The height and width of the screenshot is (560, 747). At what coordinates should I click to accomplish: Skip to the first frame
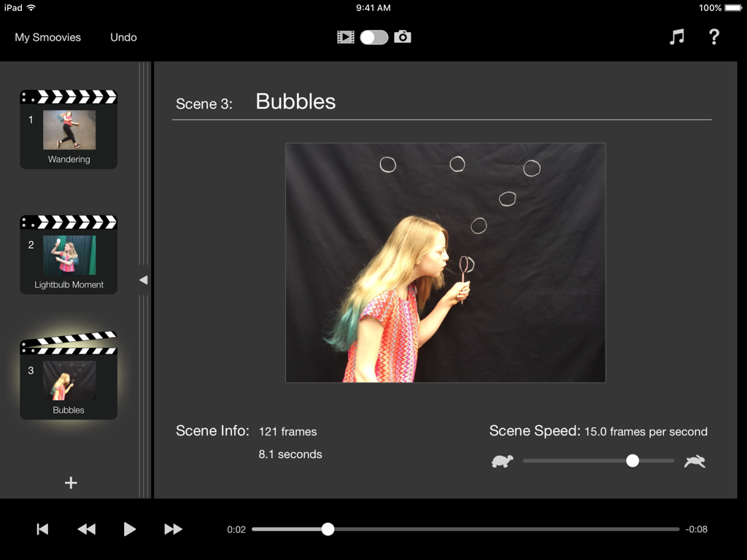point(42,529)
